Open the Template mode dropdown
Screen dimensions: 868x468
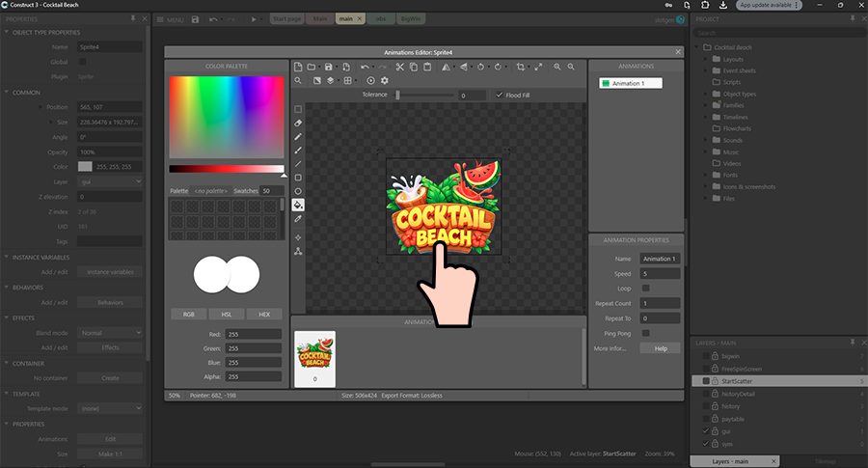(x=110, y=408)
